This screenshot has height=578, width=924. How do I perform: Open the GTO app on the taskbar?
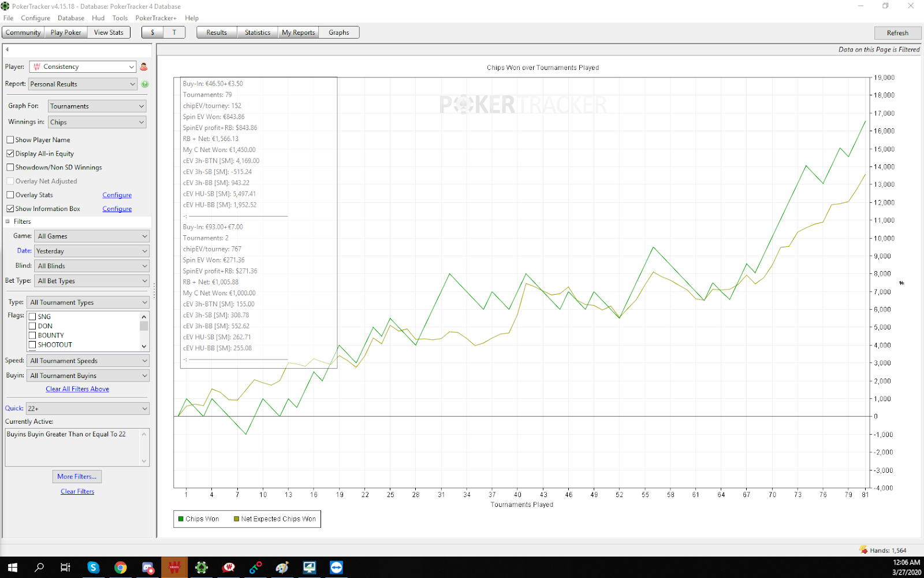[255, 568]
